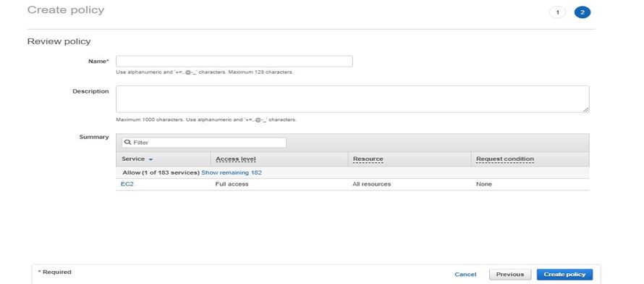Click the Resource column header
Screen dimensions: 644x284
coord(368,159)
